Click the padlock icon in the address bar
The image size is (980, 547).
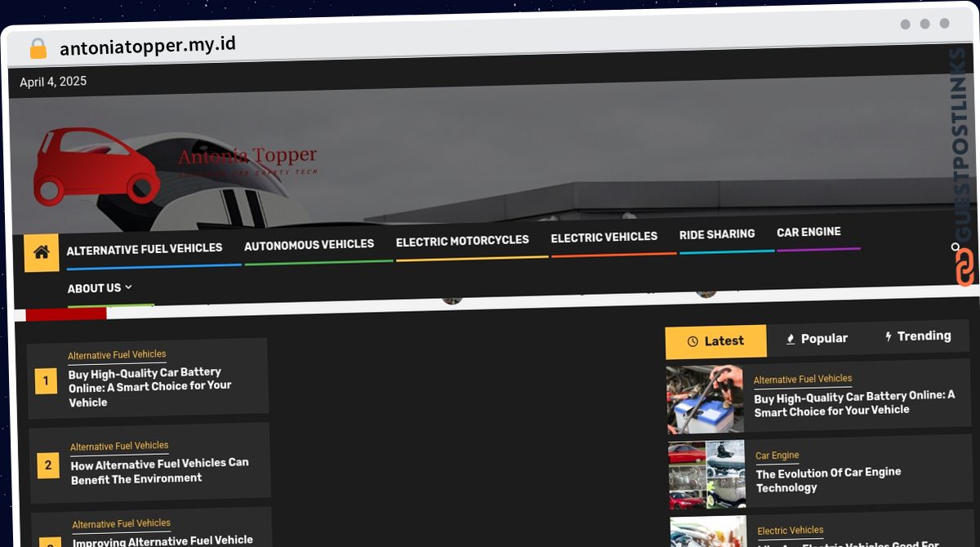click(x=38, y=48)
